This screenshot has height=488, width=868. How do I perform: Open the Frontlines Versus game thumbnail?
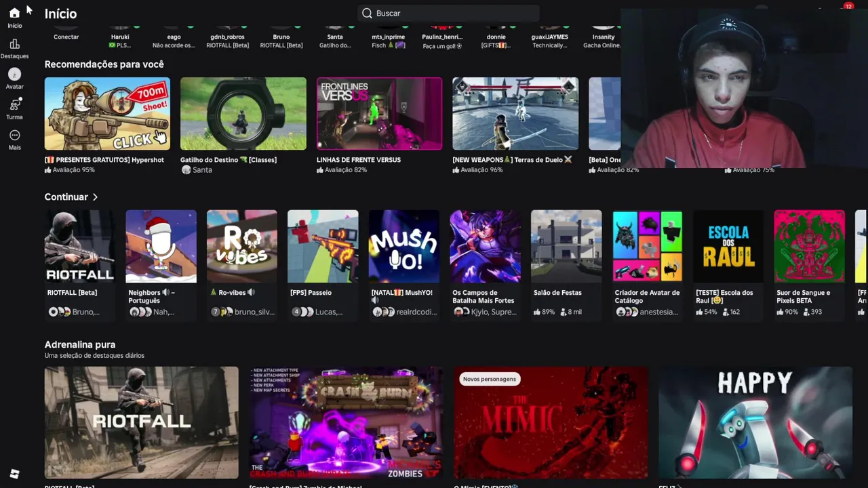click(379, 113)
